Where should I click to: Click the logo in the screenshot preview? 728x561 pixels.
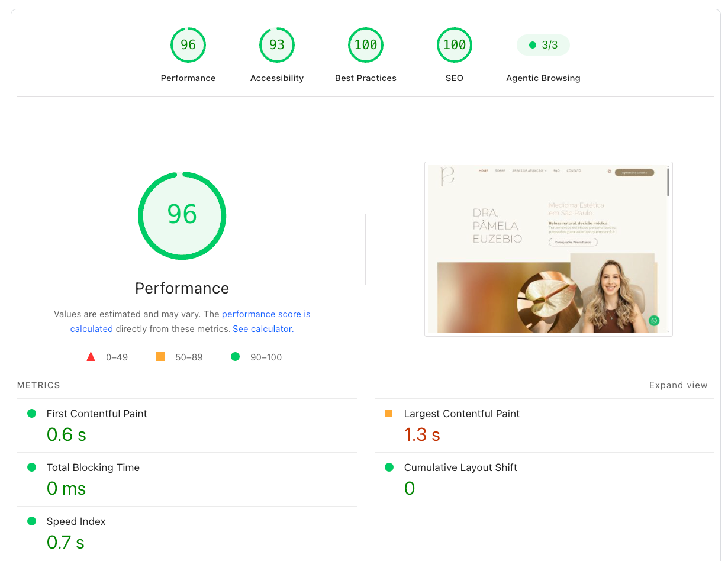(x=448, y=176)
